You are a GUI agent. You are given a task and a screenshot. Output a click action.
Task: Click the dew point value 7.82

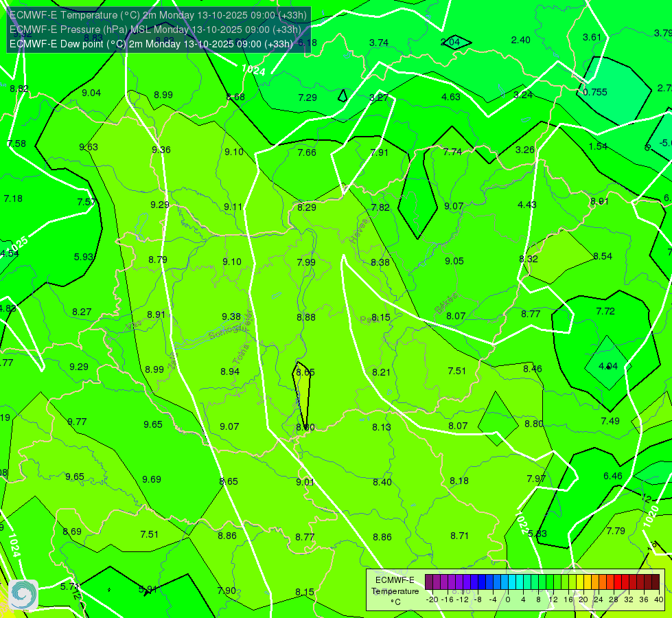(380, 207)
